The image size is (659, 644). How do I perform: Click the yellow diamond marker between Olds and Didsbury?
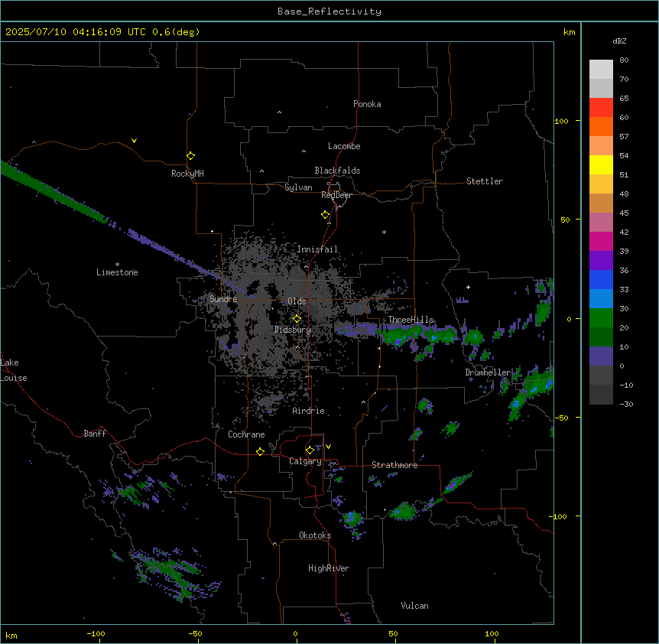297,319
